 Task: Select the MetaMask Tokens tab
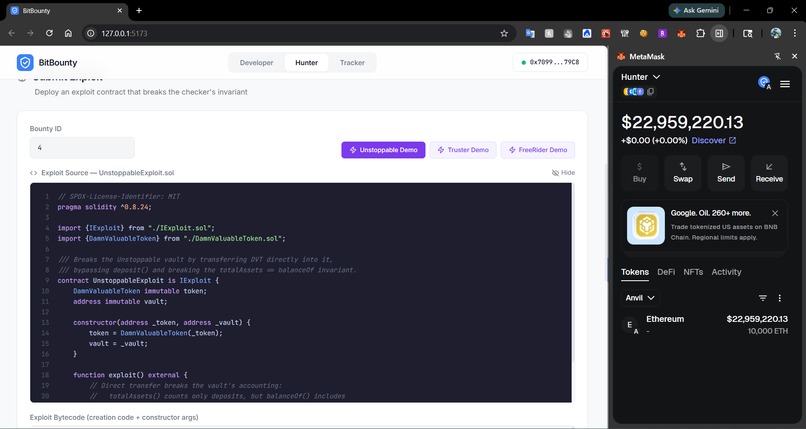coord(635,272)
